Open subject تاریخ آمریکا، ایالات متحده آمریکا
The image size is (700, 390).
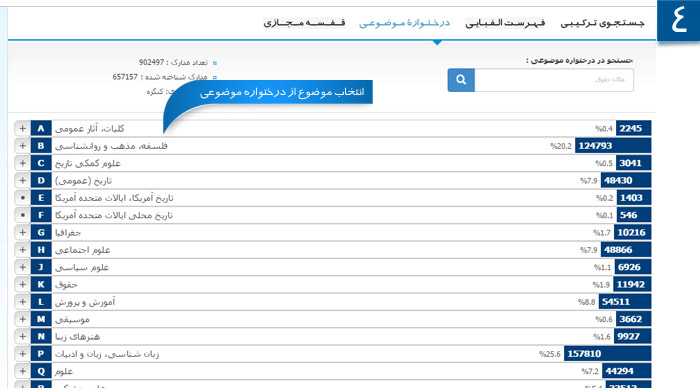point(114,198)
